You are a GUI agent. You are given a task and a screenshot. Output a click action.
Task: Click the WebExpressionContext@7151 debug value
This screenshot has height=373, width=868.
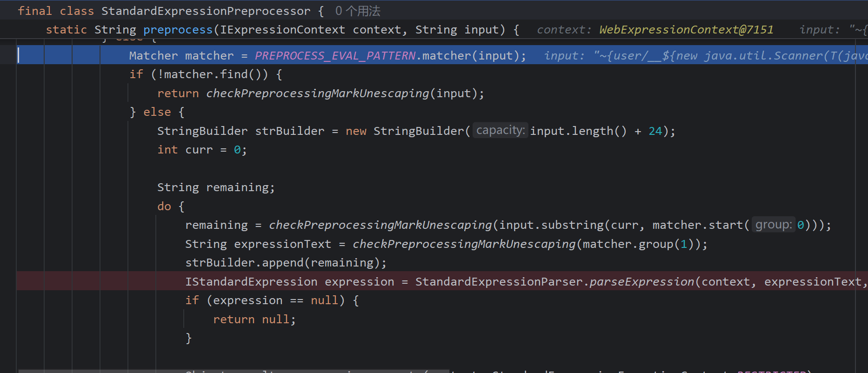pos(686,30)
